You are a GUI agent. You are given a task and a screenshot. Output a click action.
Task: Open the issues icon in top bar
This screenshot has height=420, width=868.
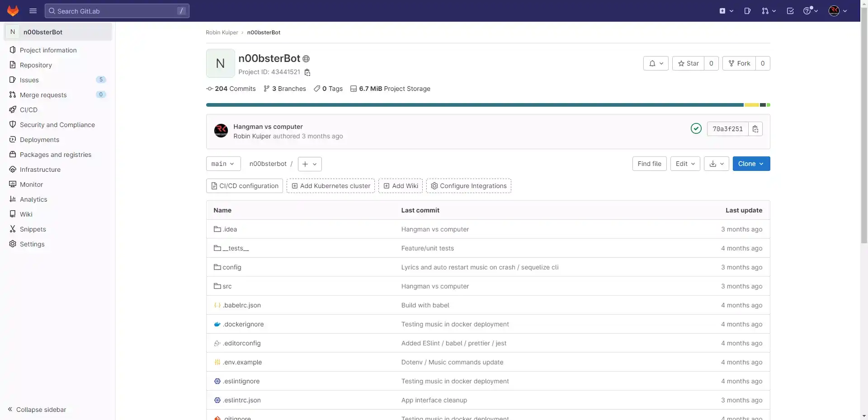tap(747, 11)
